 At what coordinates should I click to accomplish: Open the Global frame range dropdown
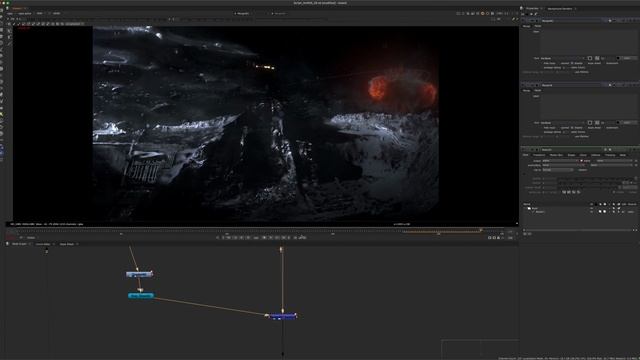31,238
